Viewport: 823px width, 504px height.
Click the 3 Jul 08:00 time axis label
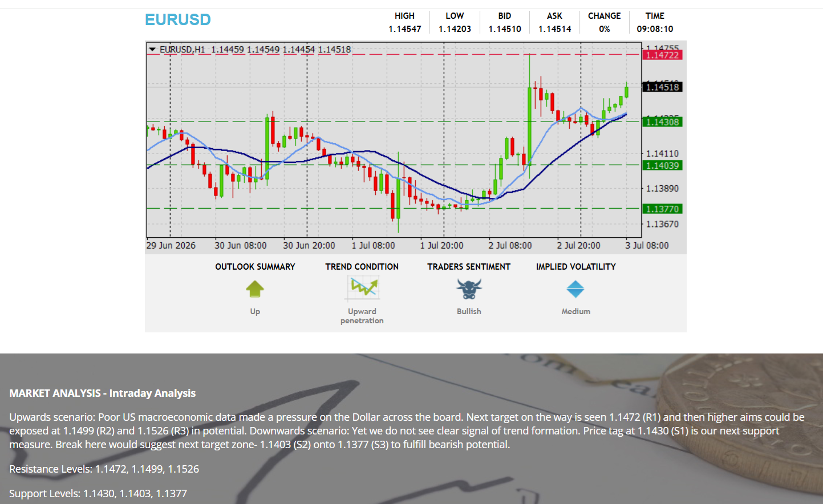tap(647, 246)
